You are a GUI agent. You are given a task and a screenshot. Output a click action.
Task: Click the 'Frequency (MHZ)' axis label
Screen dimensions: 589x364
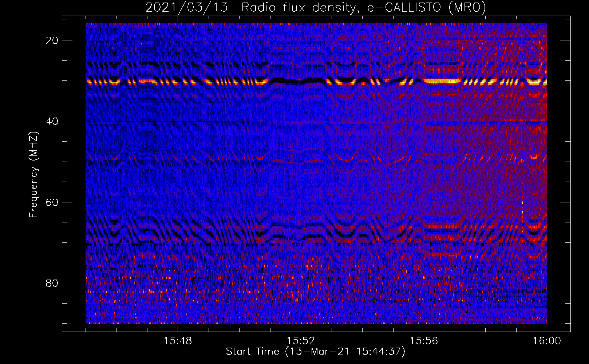pos(33,175)
